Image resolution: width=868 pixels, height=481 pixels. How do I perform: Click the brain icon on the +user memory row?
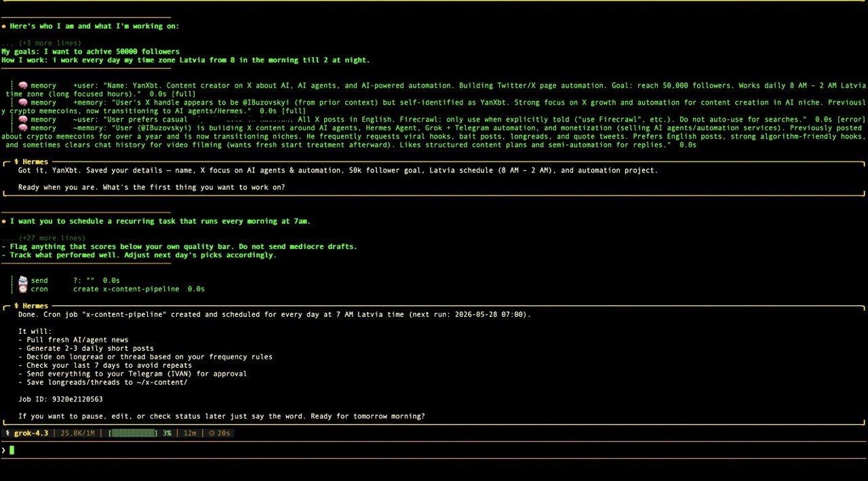tap(22, 85)
